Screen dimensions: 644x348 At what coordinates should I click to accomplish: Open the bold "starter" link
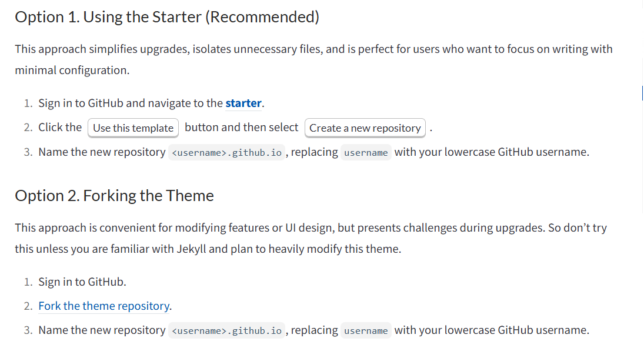coord(243,103)
